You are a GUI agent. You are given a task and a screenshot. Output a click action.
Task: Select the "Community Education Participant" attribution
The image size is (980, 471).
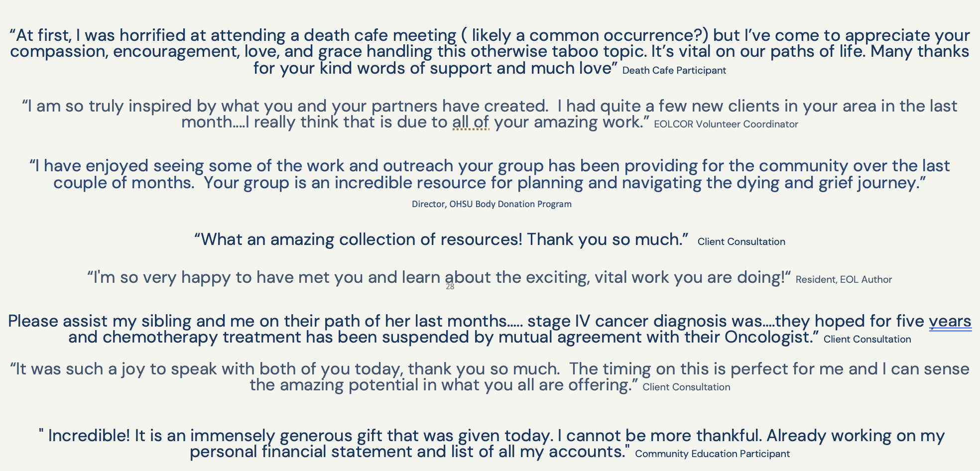pyautogui.click(x=712, y=454)
